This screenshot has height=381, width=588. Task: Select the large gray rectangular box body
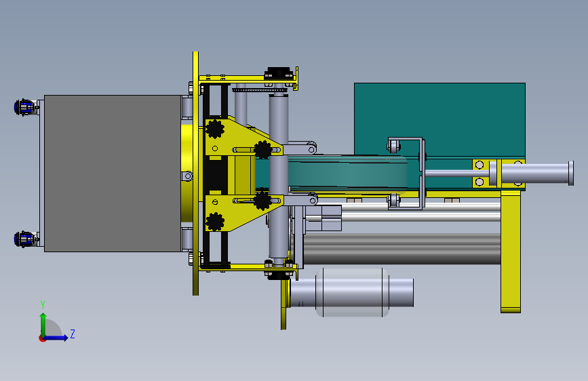[x=113, y=174]
